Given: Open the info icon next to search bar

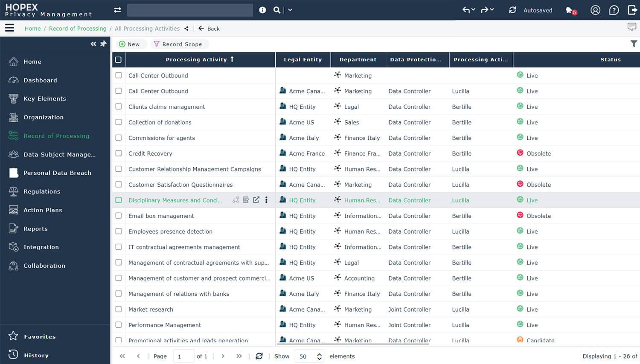Looking at the screenshot, I should point(262,10).
